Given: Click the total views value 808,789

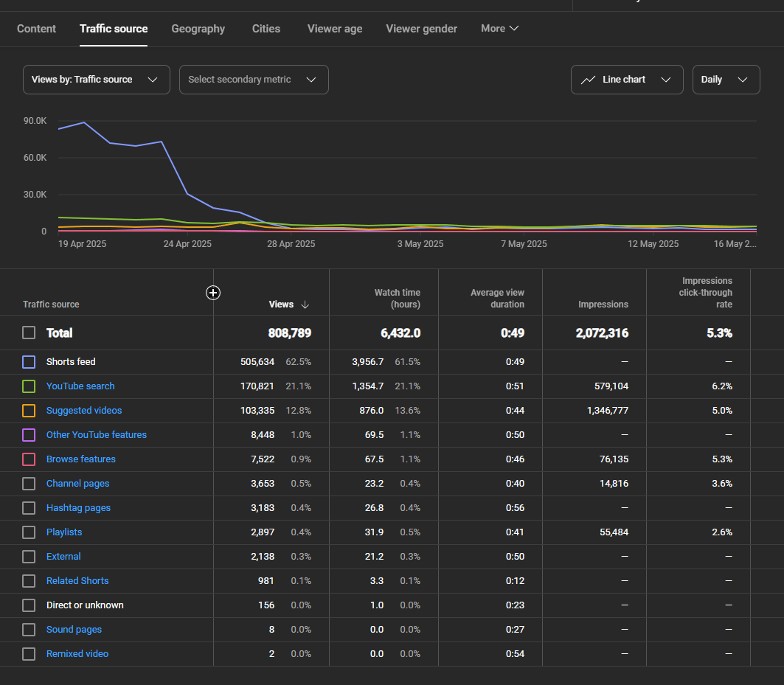Looking at the screenshot, I should 290,333.
